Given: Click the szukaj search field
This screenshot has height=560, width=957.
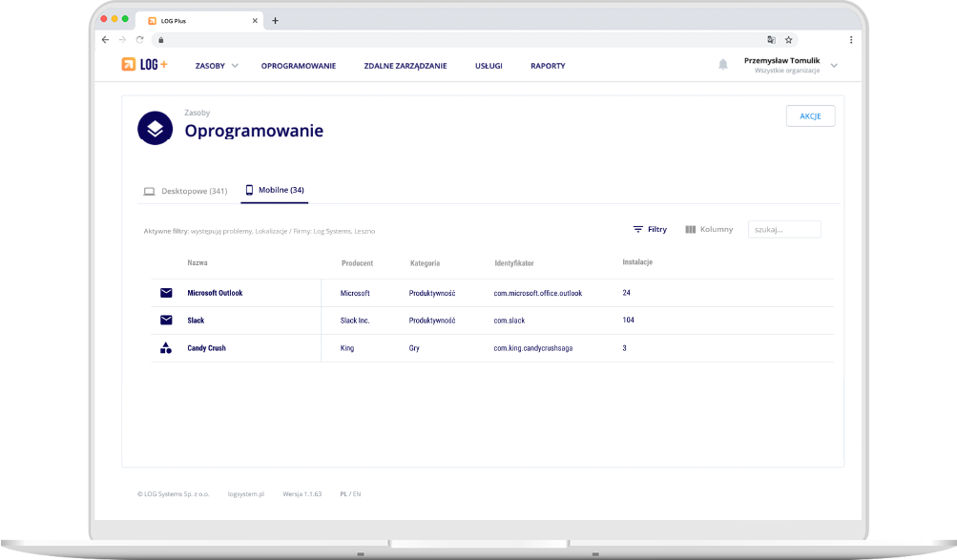Looking at the screenshot, I should click(x=784, y=229).
